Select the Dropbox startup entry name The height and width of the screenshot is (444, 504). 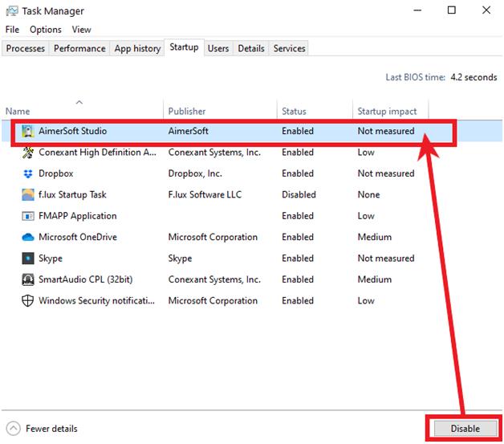[x=56, y=173]
